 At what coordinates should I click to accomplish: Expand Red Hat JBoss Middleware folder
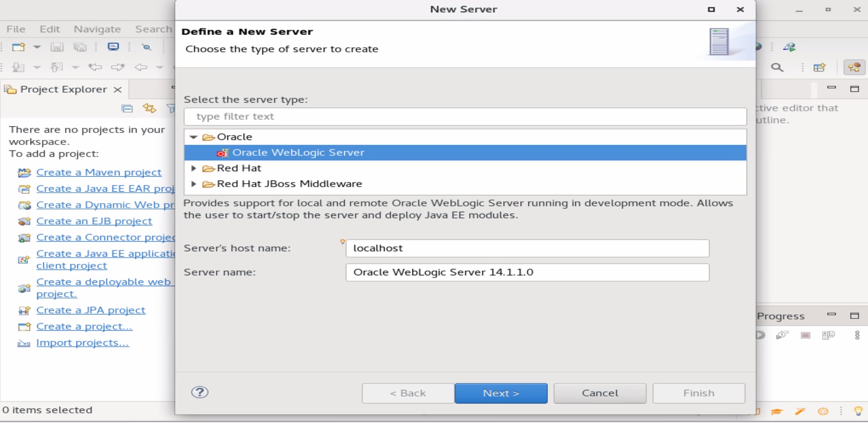pos(194,184)
